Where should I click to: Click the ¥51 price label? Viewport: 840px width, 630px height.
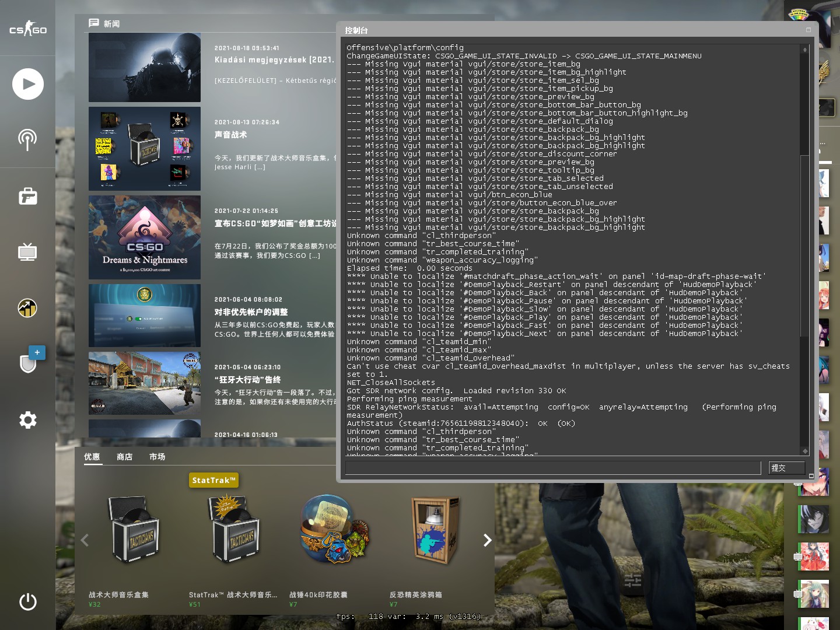click(x=195, y=604)
